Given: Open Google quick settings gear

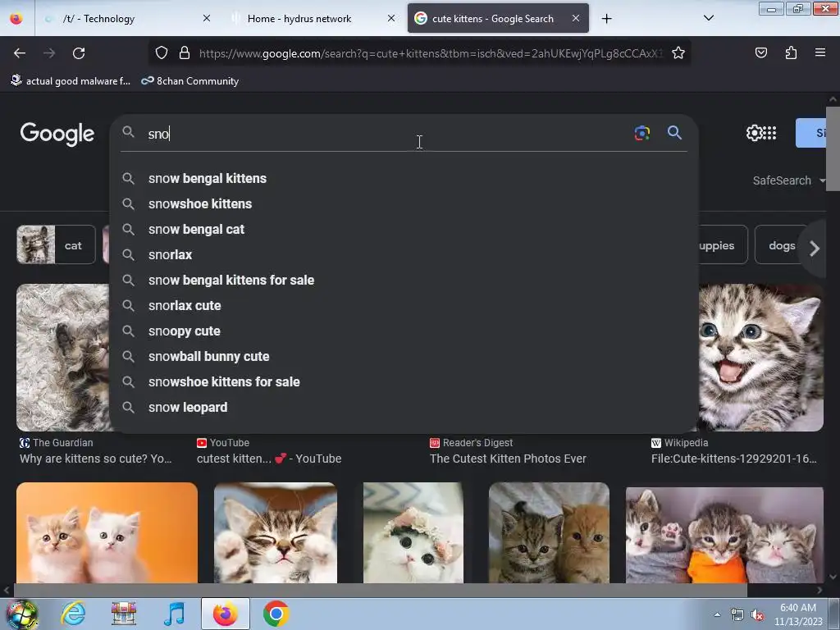Looking at the screenshot, I should [x=753, y=133].
